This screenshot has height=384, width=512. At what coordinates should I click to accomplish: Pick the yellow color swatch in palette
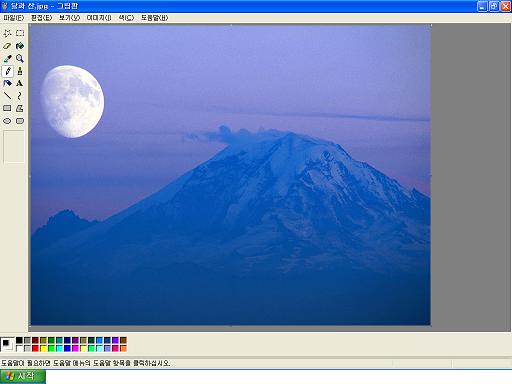click(x=43, y=348)
